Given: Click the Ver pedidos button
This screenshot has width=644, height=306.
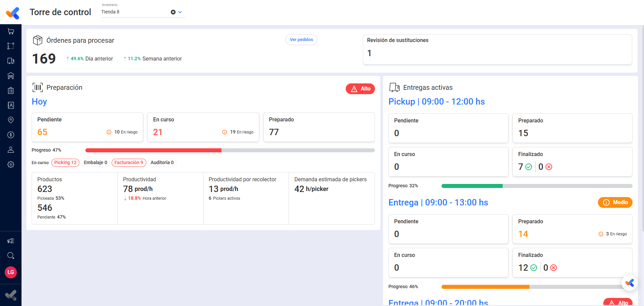Looking at the screenshot, I should [301, 40].
